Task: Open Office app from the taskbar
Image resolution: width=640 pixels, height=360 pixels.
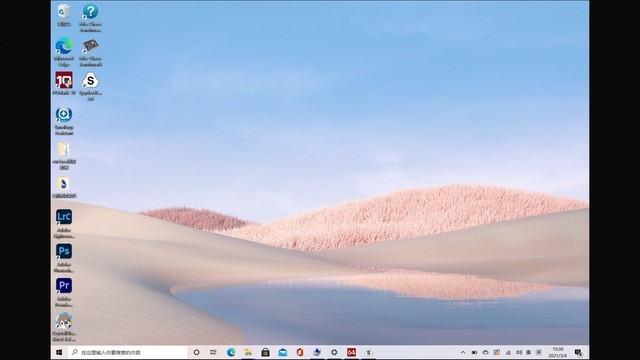Action: (x=300, y=352)
